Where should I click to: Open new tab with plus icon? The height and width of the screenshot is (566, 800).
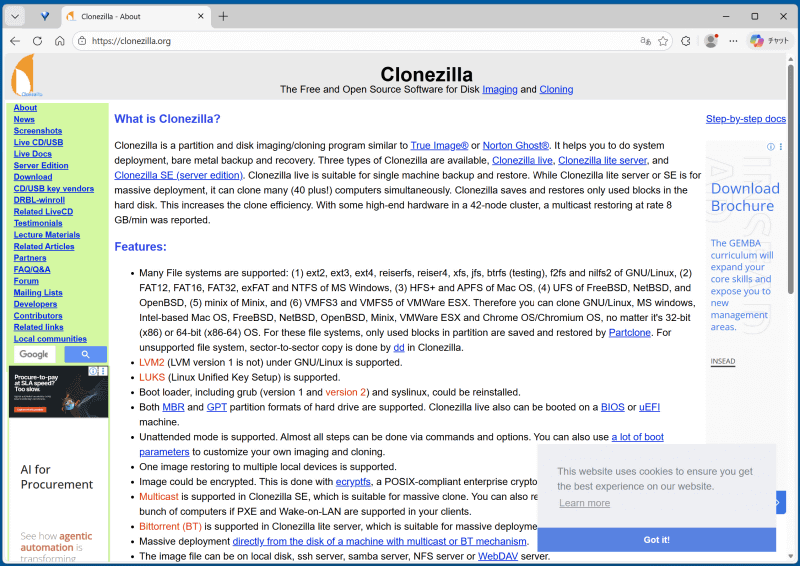pos(223,16)
